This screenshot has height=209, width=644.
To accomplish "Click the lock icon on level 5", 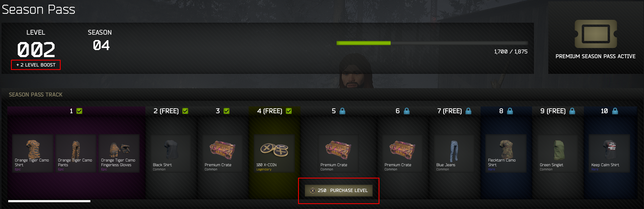I will click(x=342, y=111).
